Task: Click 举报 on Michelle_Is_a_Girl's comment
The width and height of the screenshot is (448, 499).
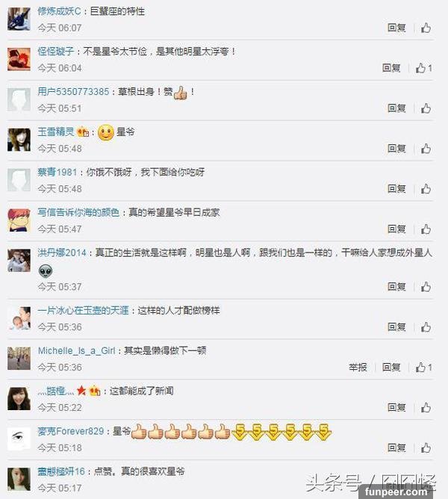Action: [x=358, y=368]
